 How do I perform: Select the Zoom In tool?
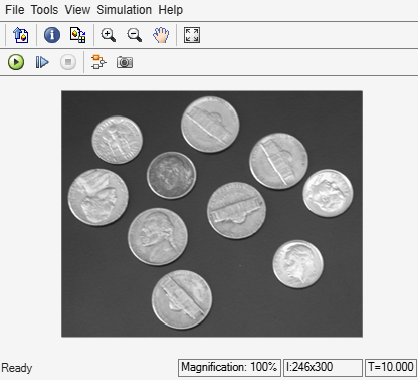[109, 35]
